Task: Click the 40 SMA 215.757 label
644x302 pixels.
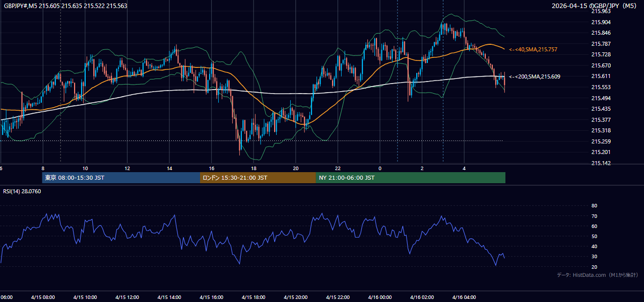Action: click(x=533, y=49)
